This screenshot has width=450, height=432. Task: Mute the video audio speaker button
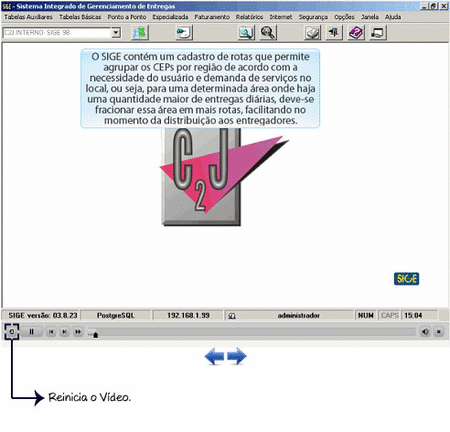(x=425, y=332)
